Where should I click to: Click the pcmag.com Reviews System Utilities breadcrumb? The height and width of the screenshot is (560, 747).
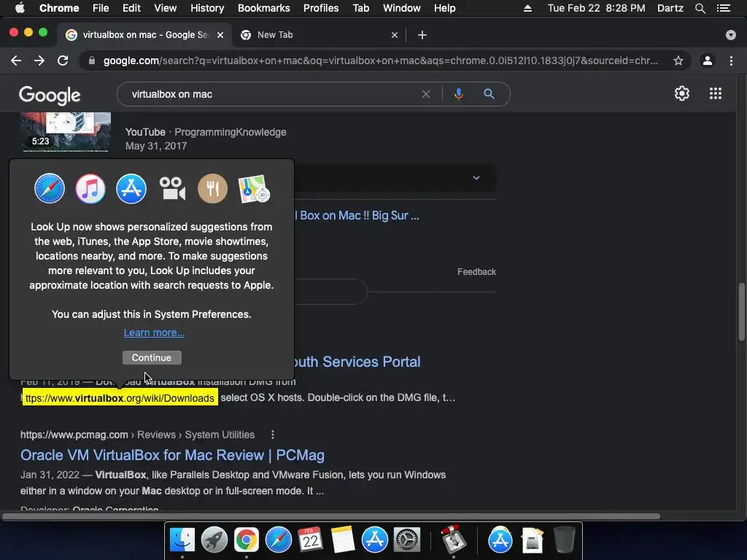137,435
